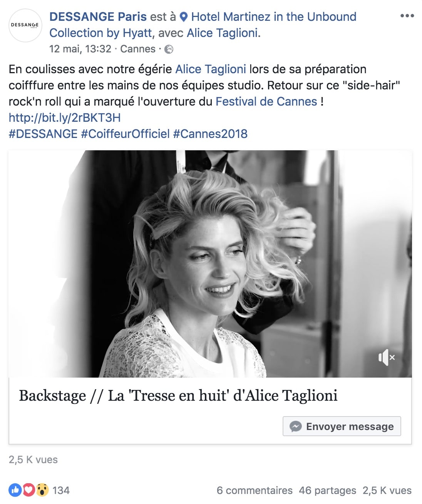View the 46 partages list
The image size is (422, 504).
(328, 491)
